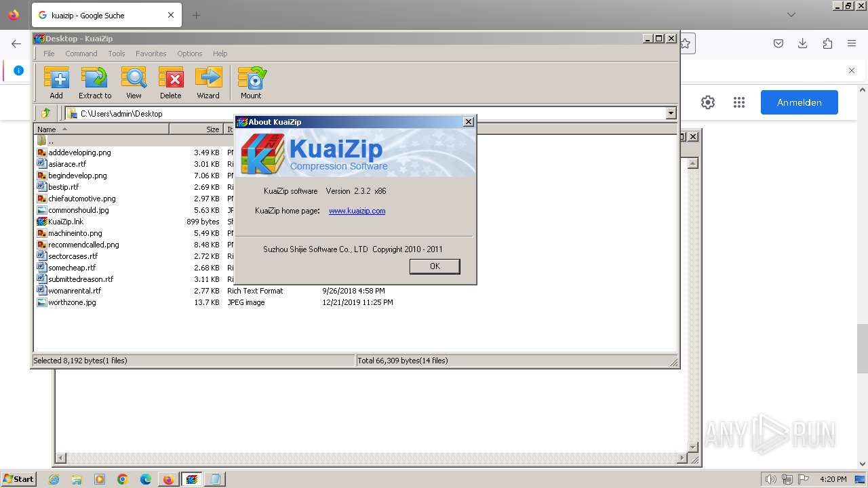Click the Add archive toolbar icon
This screenshot has width=868, height=488.
[56, 83]
